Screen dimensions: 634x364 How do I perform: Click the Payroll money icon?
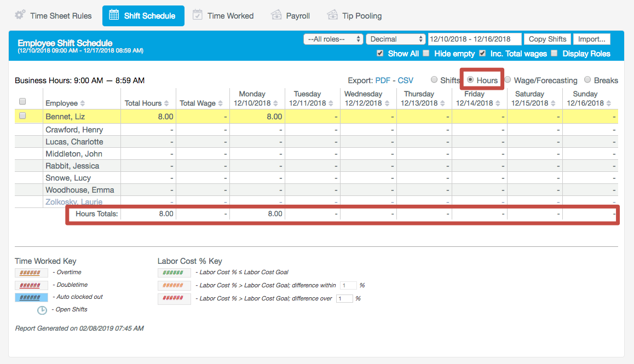click(276, 15)
